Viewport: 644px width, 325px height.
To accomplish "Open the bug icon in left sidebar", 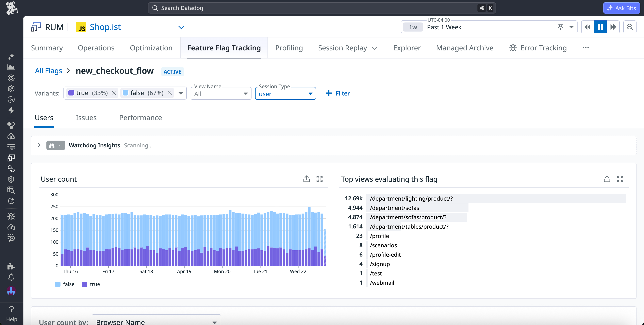I will pos(11,216).
